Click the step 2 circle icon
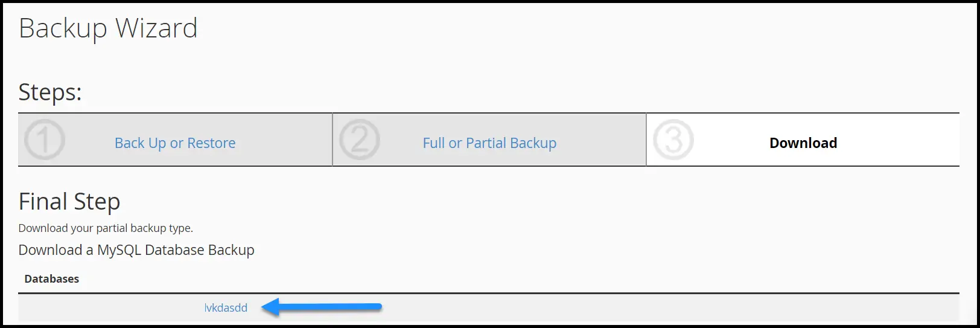The height and width of the screenshot is (328, 980). 360,140
